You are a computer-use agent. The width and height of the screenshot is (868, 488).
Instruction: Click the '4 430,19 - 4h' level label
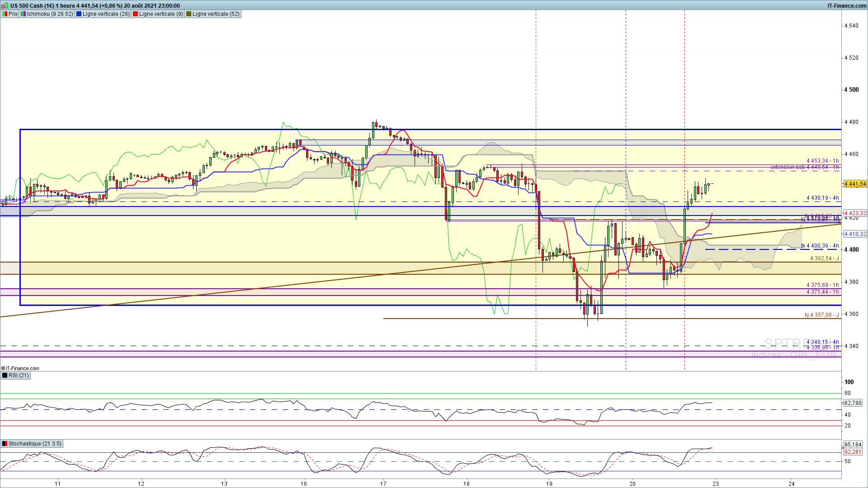(823, 198)
